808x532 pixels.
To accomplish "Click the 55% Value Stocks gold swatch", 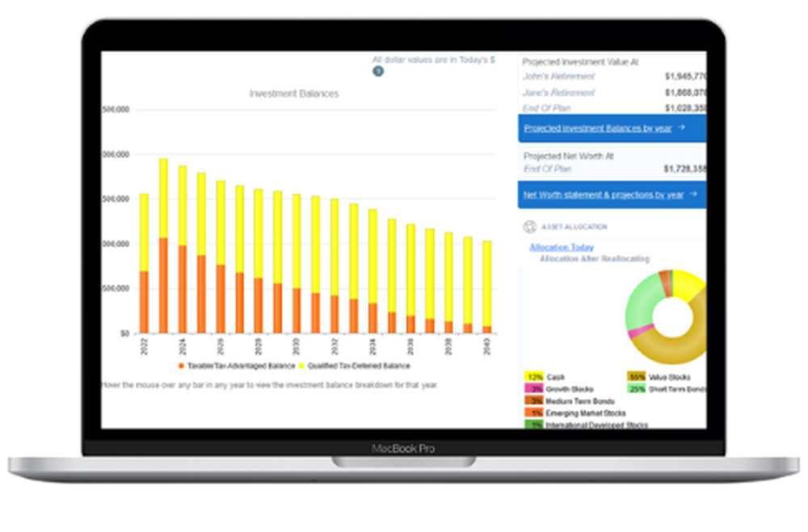I will coord(637,377).
